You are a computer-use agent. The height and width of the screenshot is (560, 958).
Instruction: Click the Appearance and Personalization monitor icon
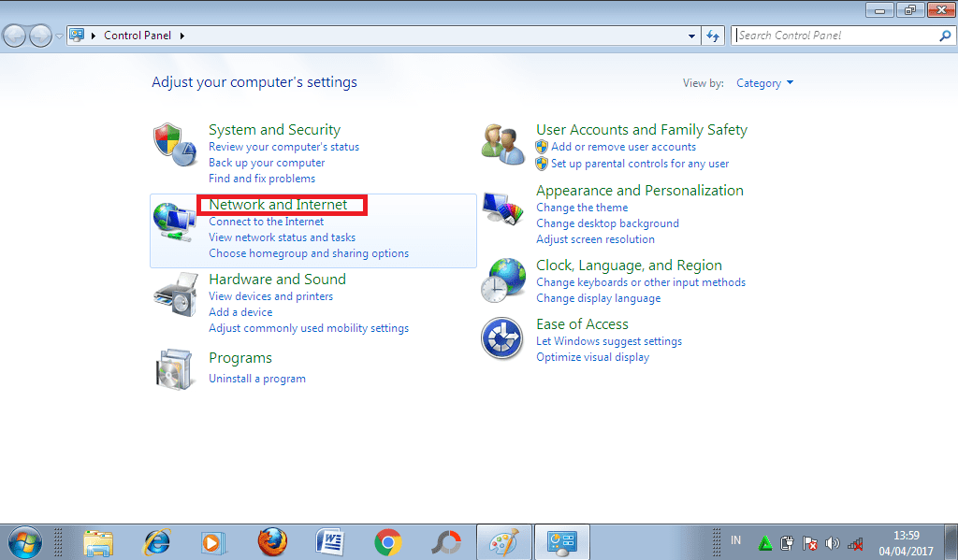coord(503,208)
